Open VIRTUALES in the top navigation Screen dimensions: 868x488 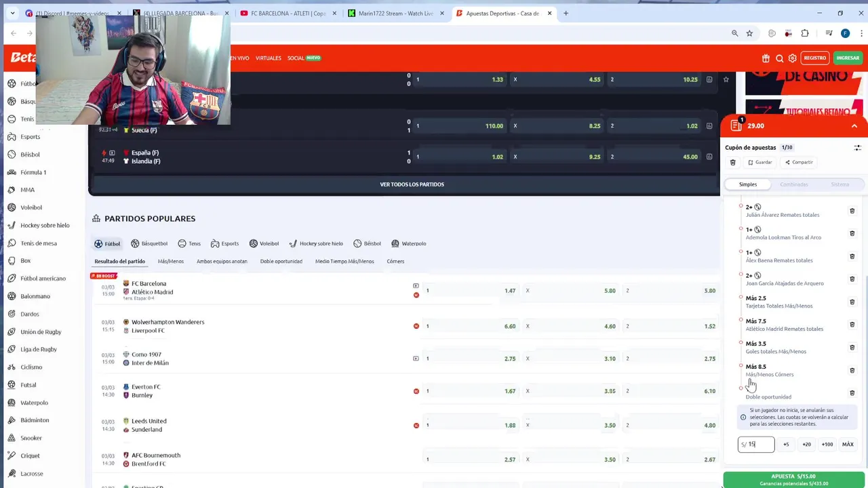point(269,58)
